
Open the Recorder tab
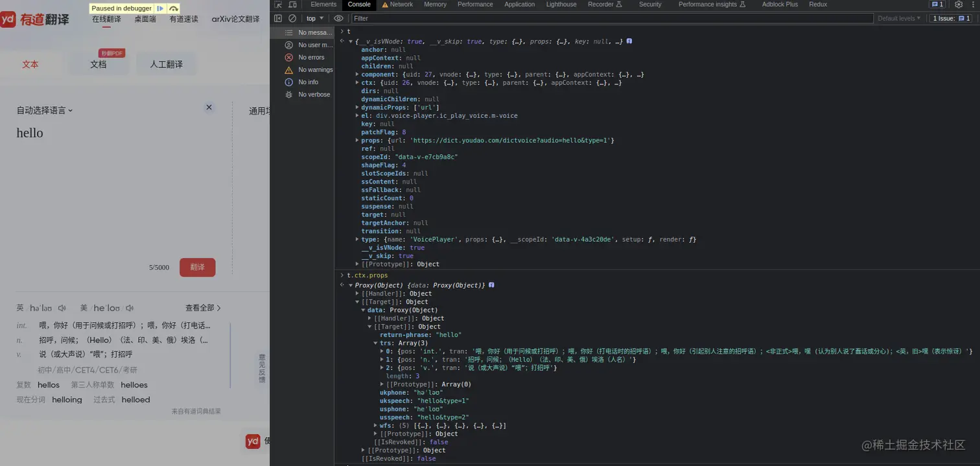604,5
